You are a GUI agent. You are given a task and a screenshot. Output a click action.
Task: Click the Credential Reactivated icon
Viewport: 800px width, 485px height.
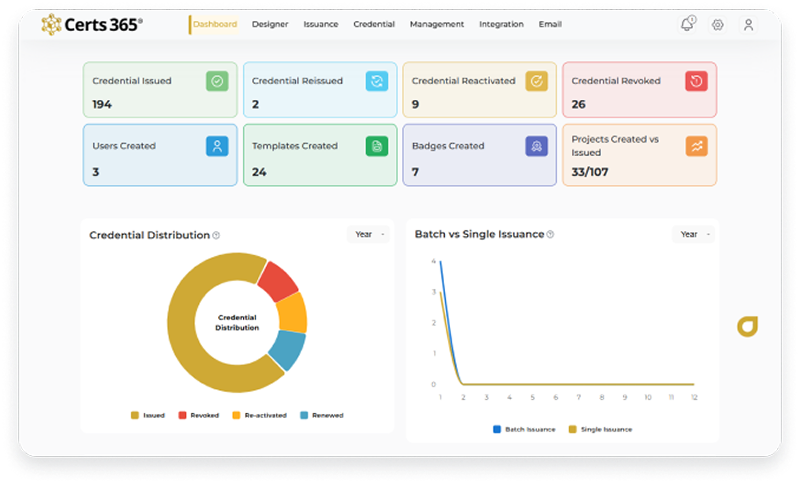pos(537,81)
